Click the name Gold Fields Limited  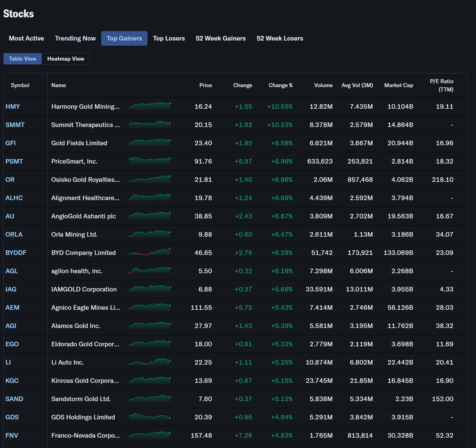[x=79, y=143]
